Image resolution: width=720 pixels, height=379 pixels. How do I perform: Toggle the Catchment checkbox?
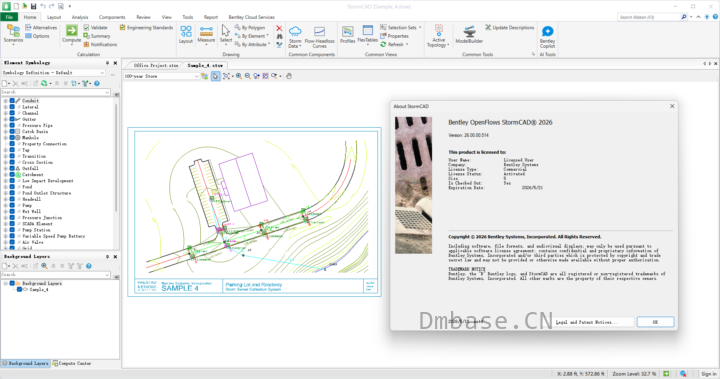point(12,175)
